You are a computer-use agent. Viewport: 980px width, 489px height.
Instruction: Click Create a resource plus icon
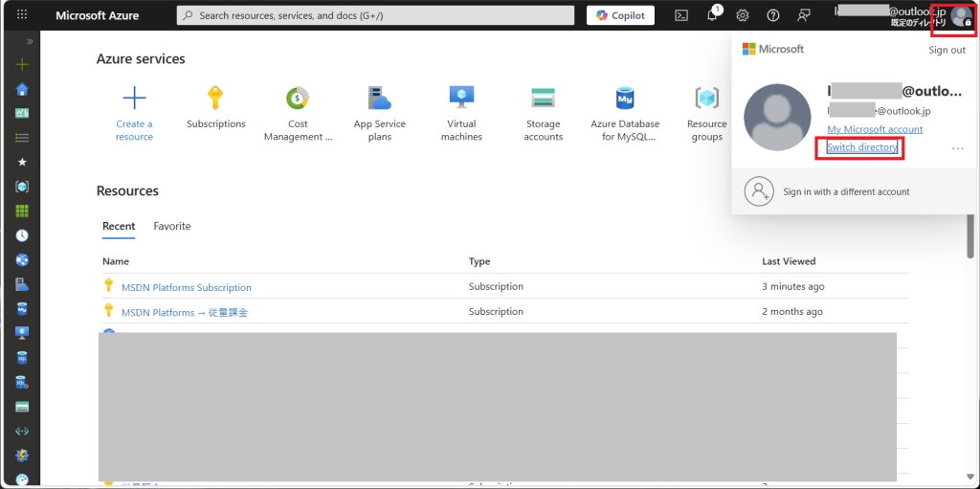tap(134, 99)
